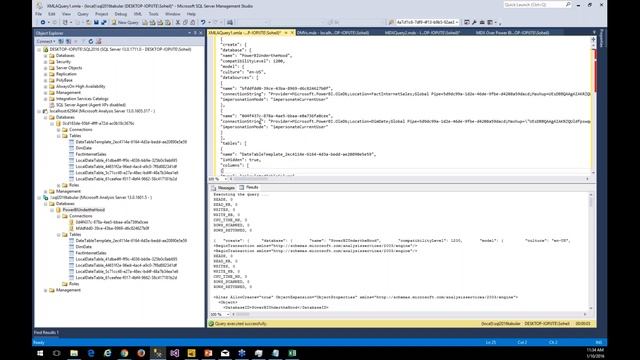Screen dimensions: 640x360
Task: Click the query editor vertical scrollbar
Action: click(593, 106)
